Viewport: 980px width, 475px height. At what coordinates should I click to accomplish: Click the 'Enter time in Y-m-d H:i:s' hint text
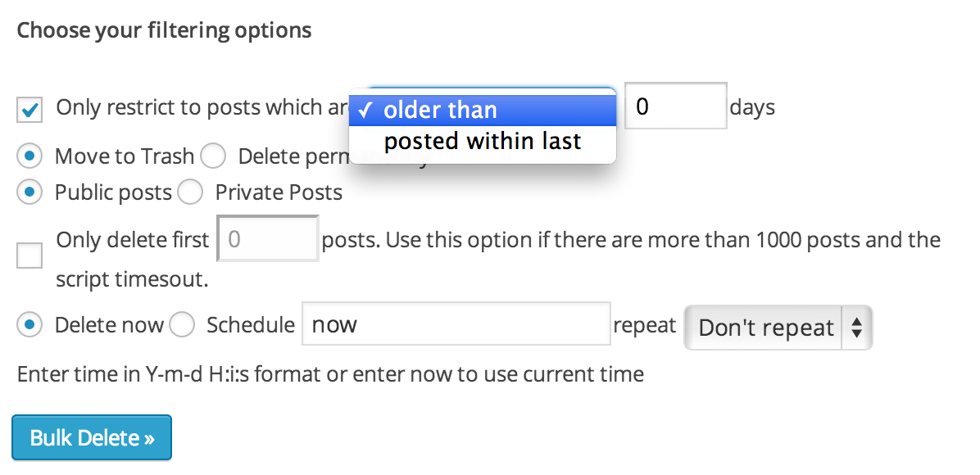click(x=330, y=375)
